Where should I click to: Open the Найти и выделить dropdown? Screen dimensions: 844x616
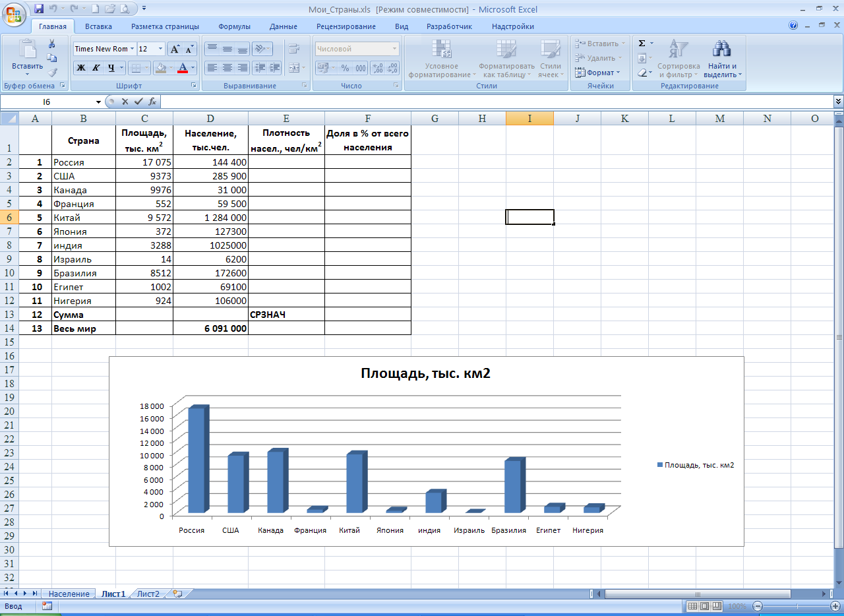point(723,59)
